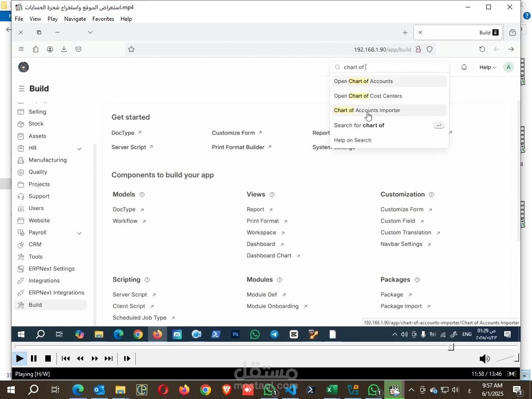532x399 pixels.
Task: Open the File menu in media player
Action: [19, 18]
